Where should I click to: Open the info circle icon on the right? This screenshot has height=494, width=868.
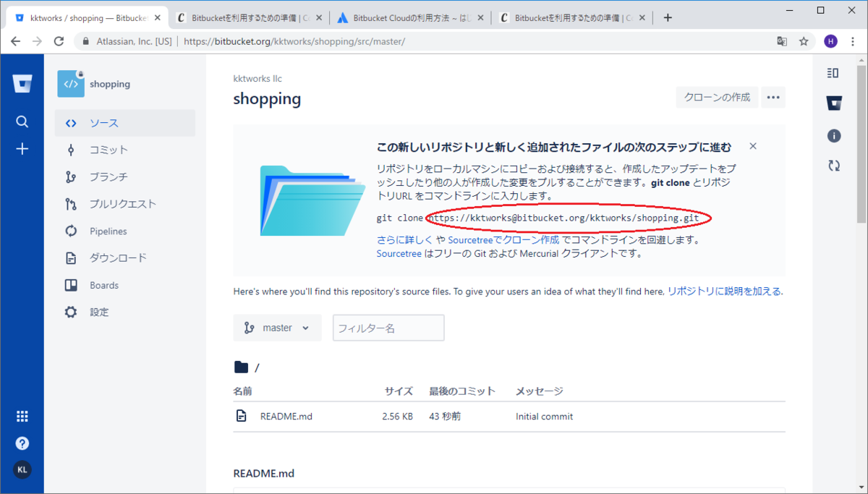point(833,135)
